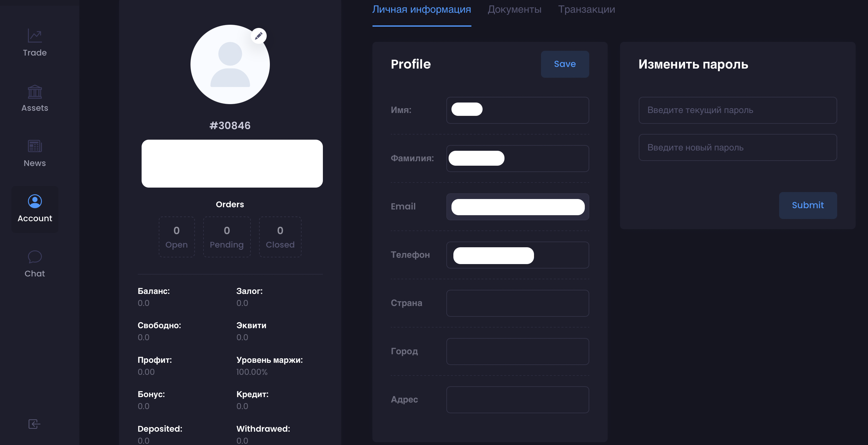Click the pencil edit avatar icon
The width and height of the screenshot is (868, 445).
pyautogui.click(x=258, y=36)
